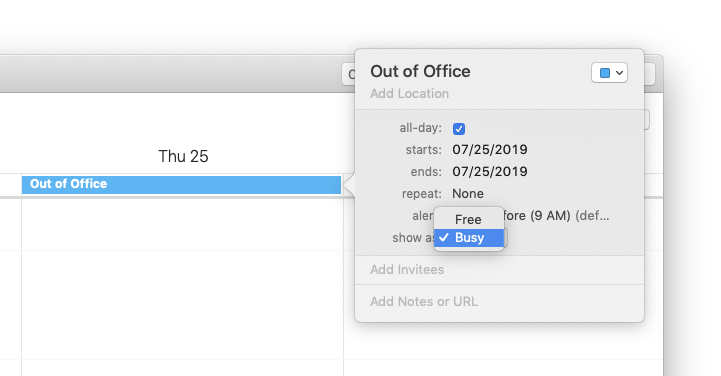Viewport: 721px width, 376px height.
Task: Click the starts date 07/25/2019
Action: tap(490, 149)
